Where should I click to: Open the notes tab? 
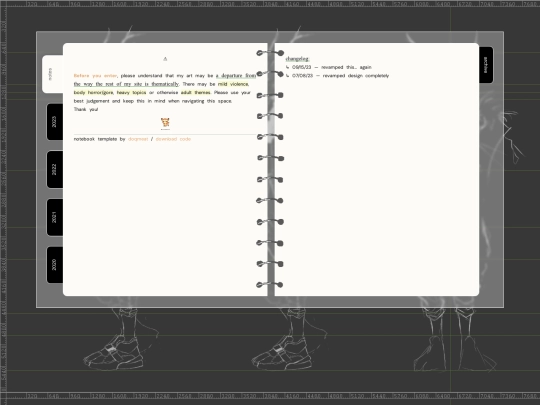[x=52, y=74]
